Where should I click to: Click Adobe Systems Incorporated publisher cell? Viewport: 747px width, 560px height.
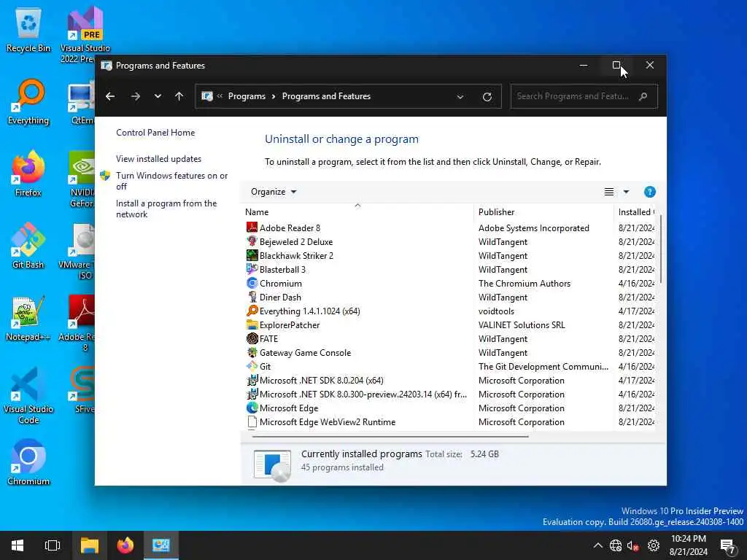[533, 228]
